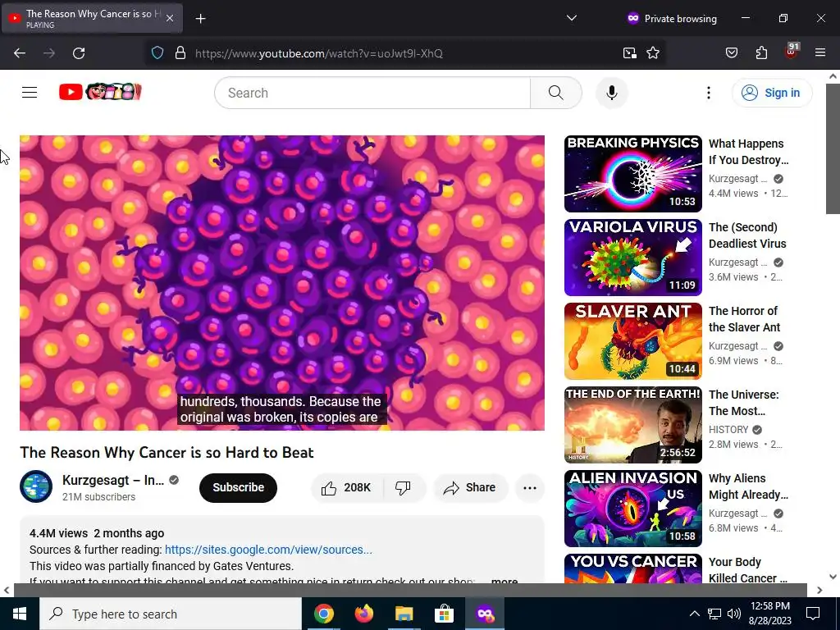Start voice search with microphone icon
Image resolution: width=840 pixels, height=630 pixels.
point(611,93)
